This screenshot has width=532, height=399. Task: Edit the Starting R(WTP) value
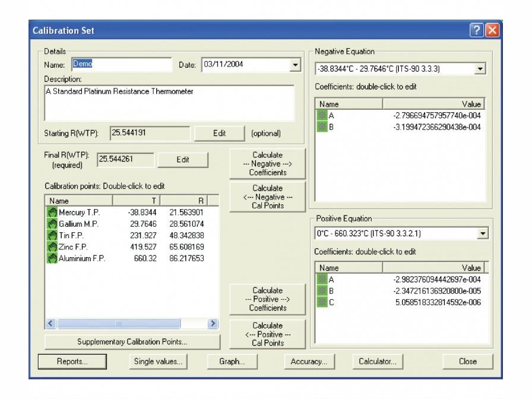[x=219, y=134]
